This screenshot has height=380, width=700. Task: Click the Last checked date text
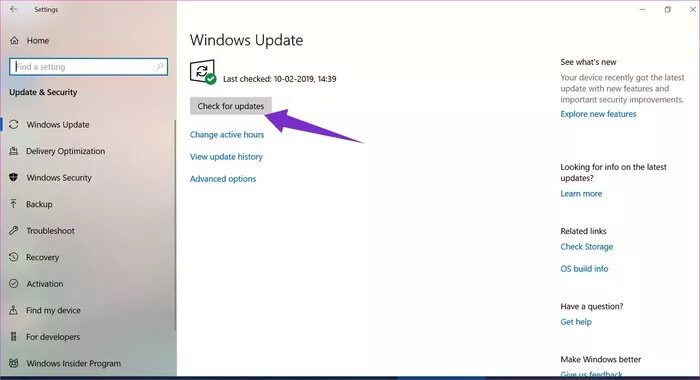[x=279, y=79]
